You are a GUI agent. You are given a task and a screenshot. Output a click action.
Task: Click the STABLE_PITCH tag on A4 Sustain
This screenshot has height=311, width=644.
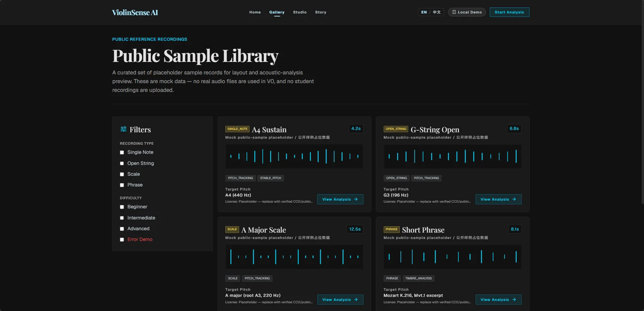270,178
